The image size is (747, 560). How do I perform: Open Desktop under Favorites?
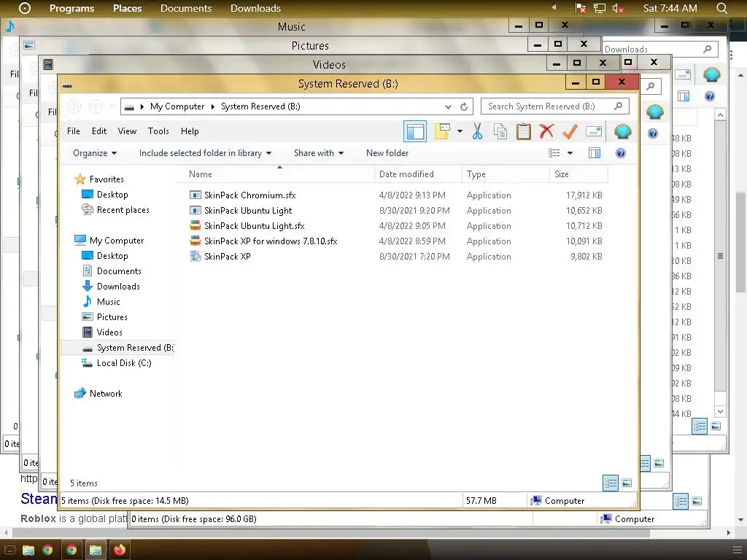point(112,194)
